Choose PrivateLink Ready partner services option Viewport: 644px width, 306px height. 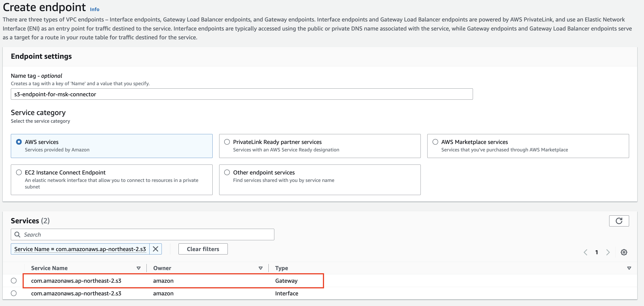coord(227,142)
